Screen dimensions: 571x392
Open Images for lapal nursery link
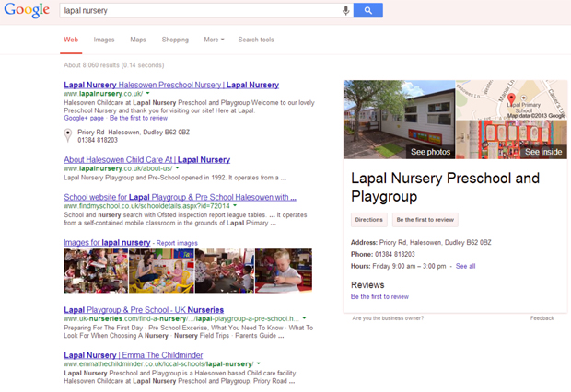coord(107,242)
